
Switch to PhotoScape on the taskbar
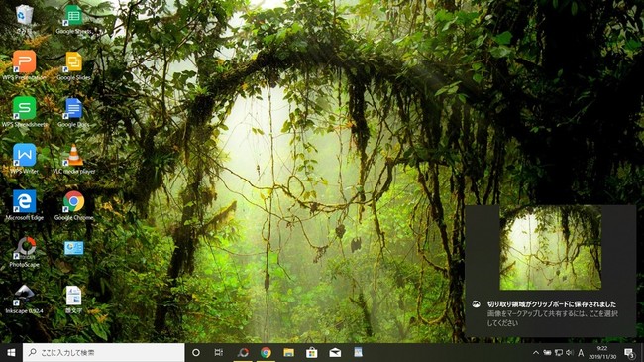(x=243, y=352)
